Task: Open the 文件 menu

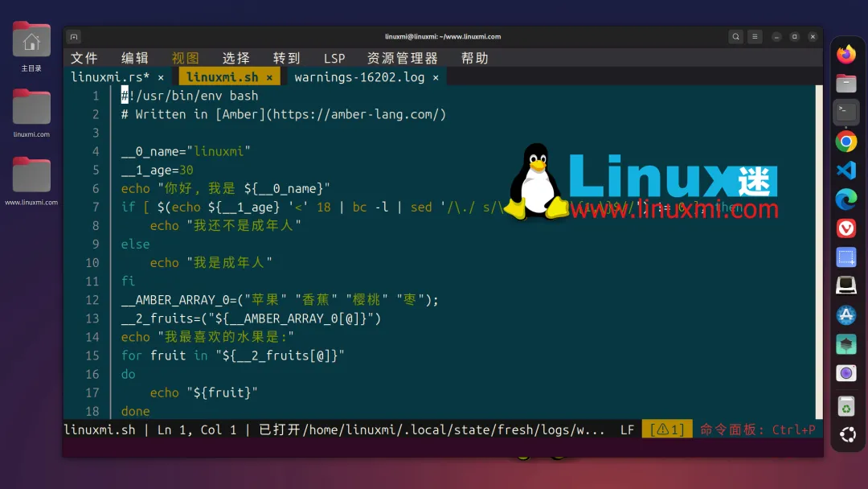Action: [84, 58]
